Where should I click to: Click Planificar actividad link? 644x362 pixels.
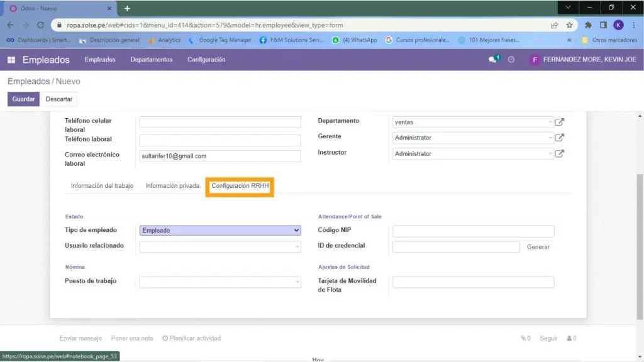click(x=192, y=338)
